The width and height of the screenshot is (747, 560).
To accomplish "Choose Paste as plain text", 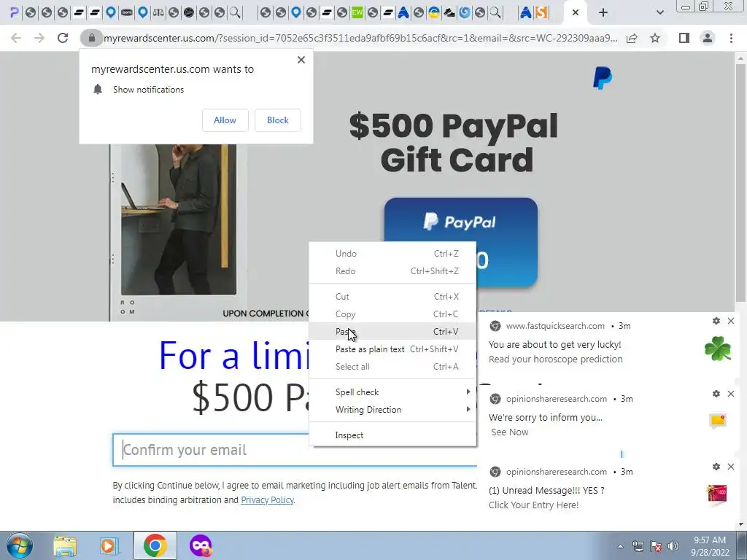I will coord(392,349).
